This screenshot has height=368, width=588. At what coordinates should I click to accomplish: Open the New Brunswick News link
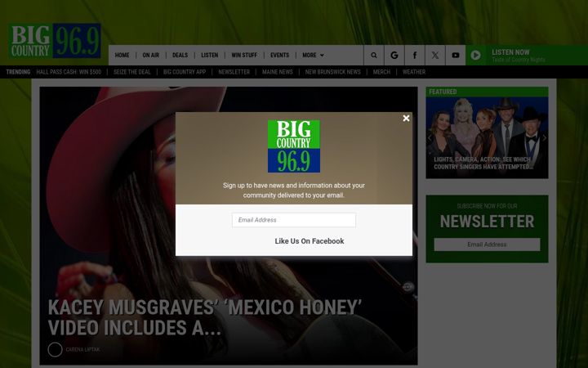click(x=332, y=72)
